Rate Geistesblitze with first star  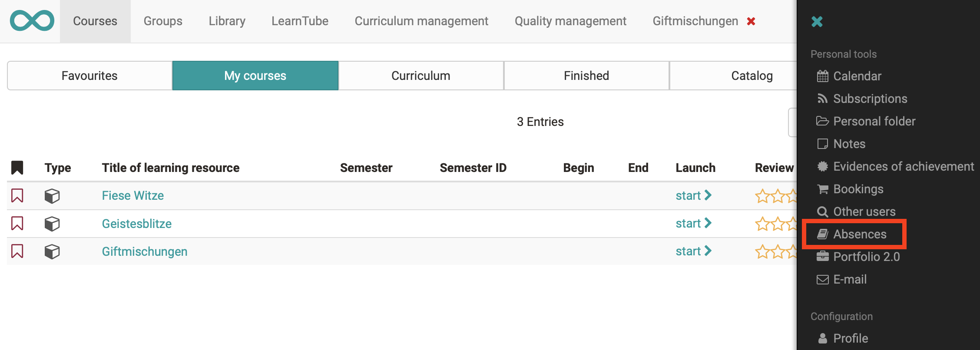coord(762,224)
